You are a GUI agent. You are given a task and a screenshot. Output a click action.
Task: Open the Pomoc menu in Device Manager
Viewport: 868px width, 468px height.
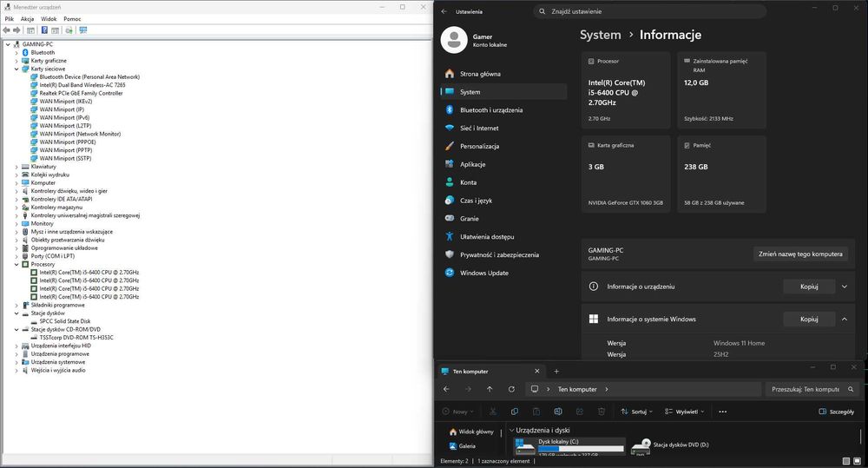(72, 19)
